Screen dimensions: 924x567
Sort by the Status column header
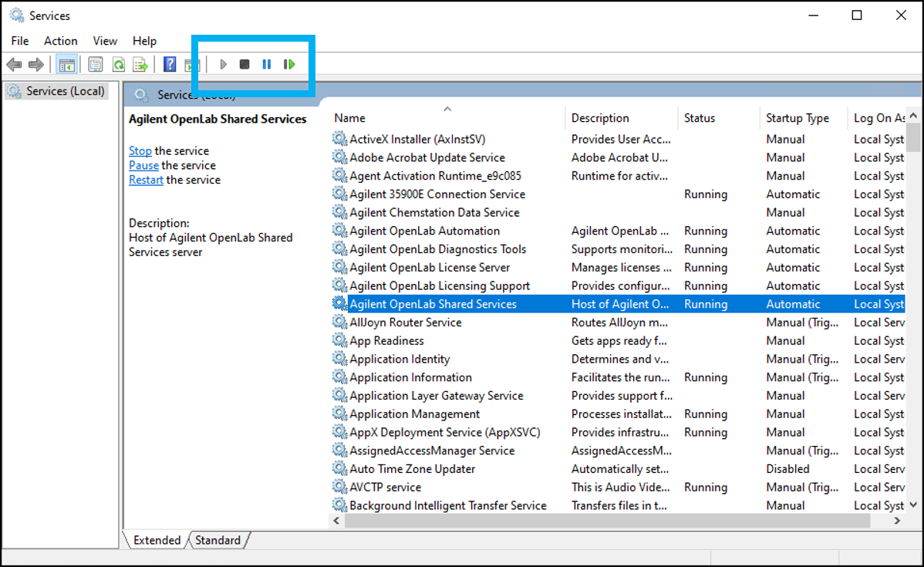pos(719,118)
